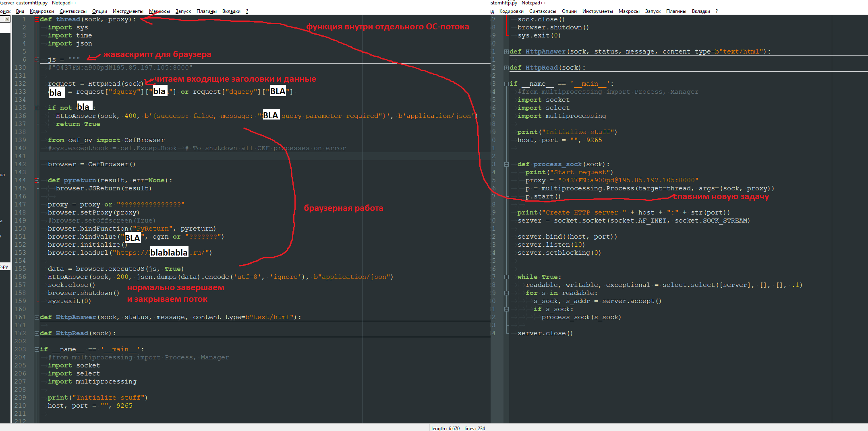Click 'browser.JSReturn(result)' line
Screen dimensions: 868x431
(x=104, y=188)
